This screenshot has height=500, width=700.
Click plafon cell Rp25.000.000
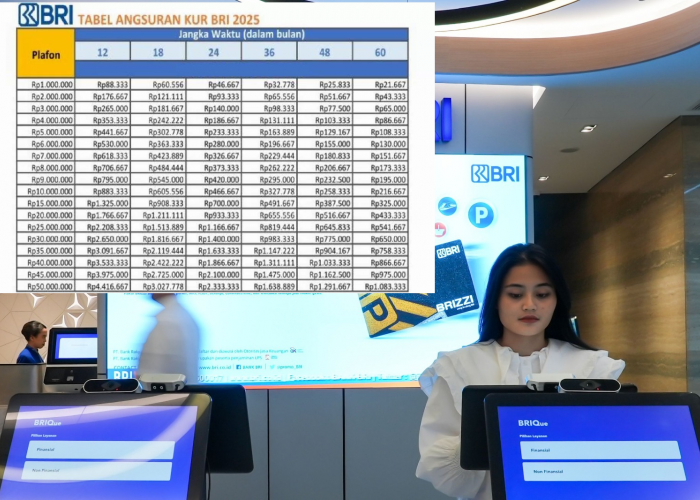46,227
